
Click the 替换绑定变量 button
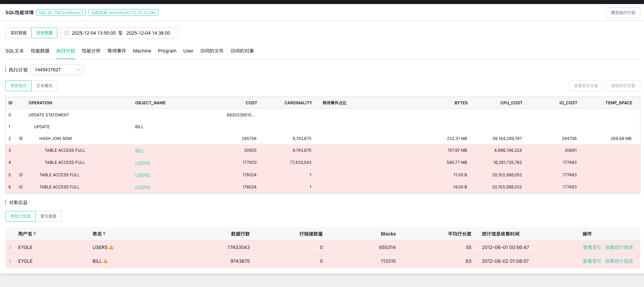pos(623,86)
